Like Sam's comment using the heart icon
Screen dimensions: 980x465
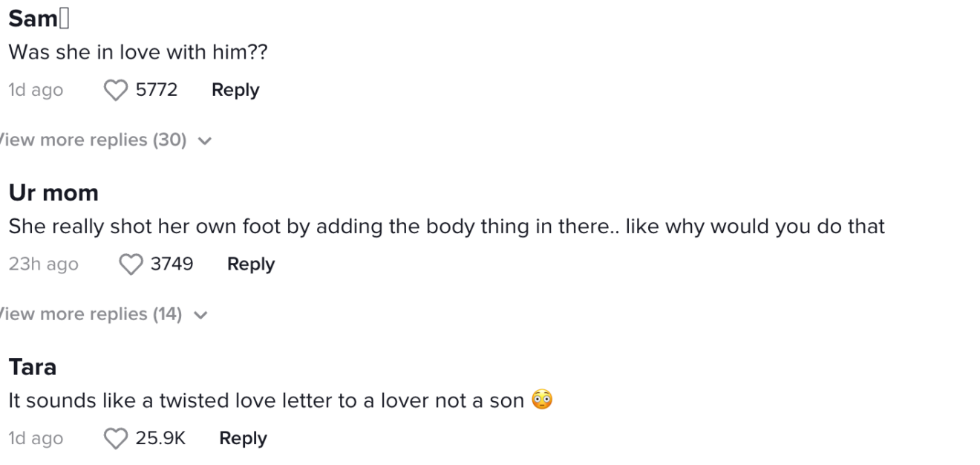pyautogui.click(x=115, y=89)
